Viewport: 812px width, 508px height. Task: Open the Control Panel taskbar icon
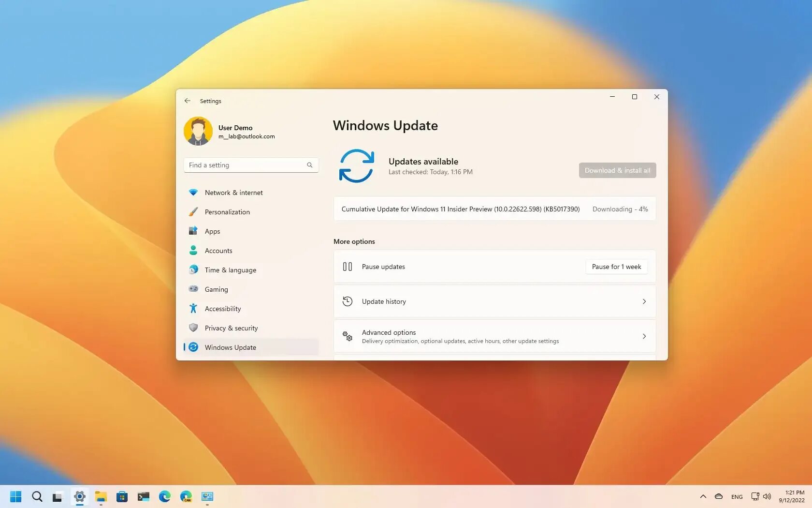[207, 496]
